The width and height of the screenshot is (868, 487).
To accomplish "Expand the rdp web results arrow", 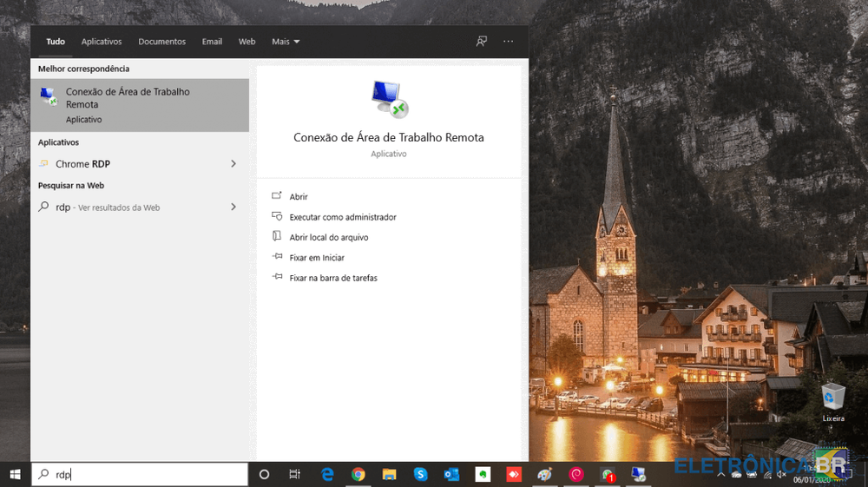I will point(233,207).
